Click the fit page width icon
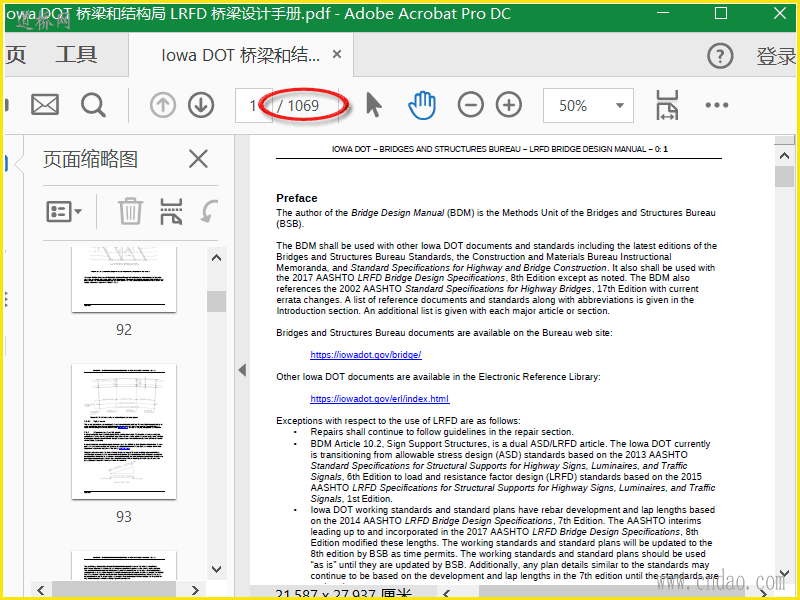 click(x=667, y=105)
